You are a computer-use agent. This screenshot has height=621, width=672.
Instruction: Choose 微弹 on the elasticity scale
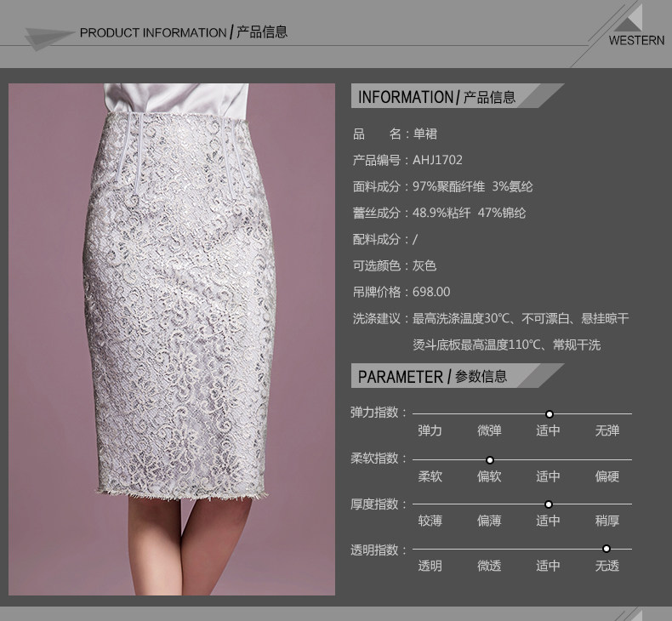click(489, 430)
